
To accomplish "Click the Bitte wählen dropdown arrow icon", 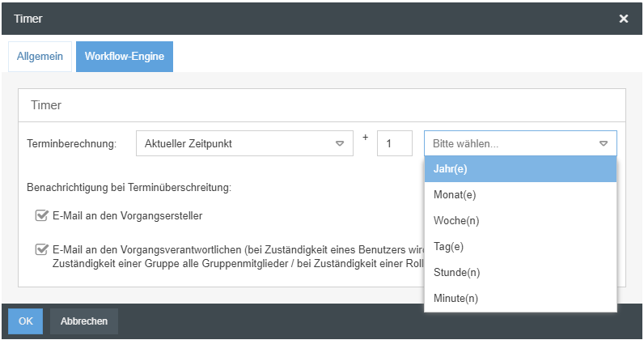I will pos(604,144).
